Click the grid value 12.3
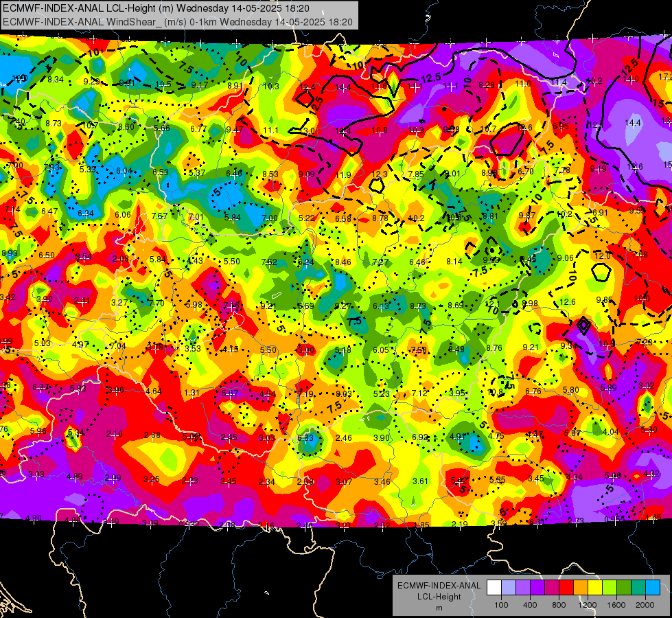Screen dimensions: 672x618 point(380,174)
